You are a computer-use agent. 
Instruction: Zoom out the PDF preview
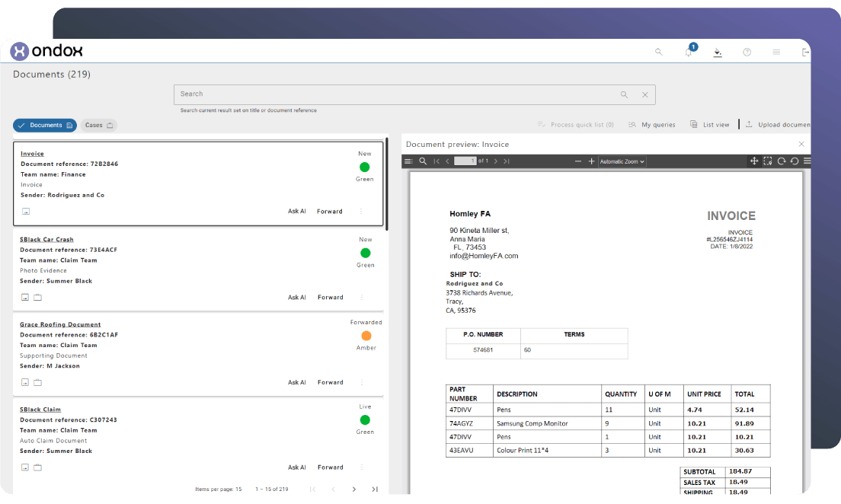click(x=577, y=161)
